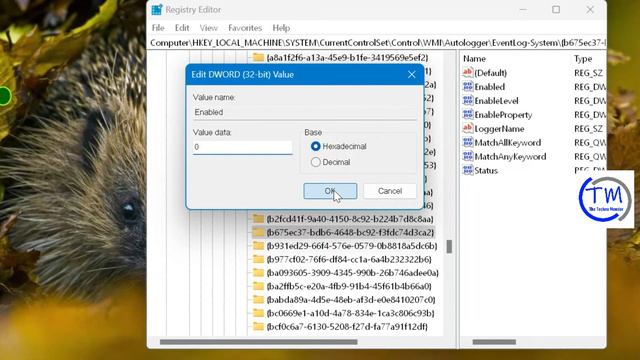Viewport: 640px width, 360px height.
Task: Select key {b931ed29-66f4-576e-0579-0b8818a5dc6b}
Action: [351, 246]
